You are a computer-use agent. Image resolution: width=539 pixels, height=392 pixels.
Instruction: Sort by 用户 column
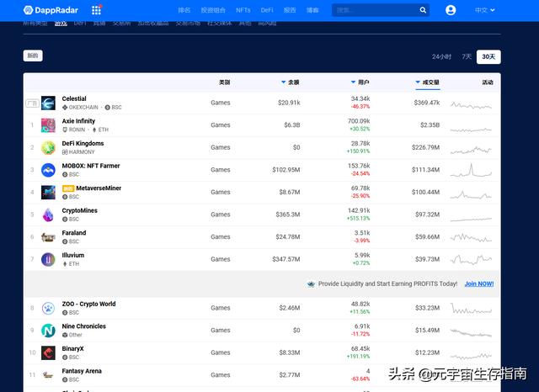pos(362,82)
